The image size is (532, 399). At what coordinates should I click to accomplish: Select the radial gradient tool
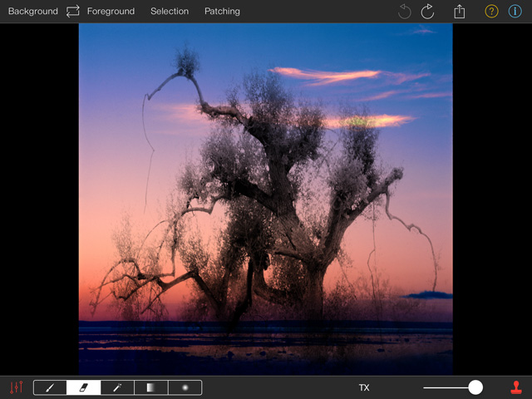[x=185, y=387]
